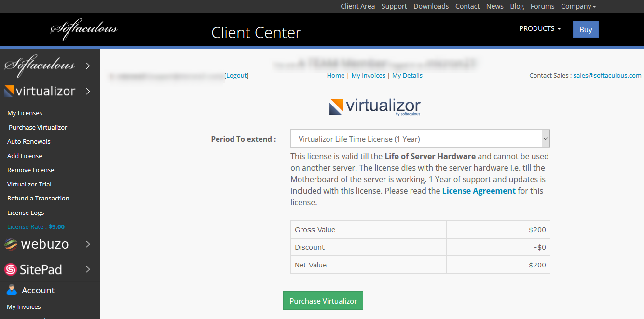Open the License Agreement link
Viewport: 644px width, 319px height.
[x=479, y=190]
